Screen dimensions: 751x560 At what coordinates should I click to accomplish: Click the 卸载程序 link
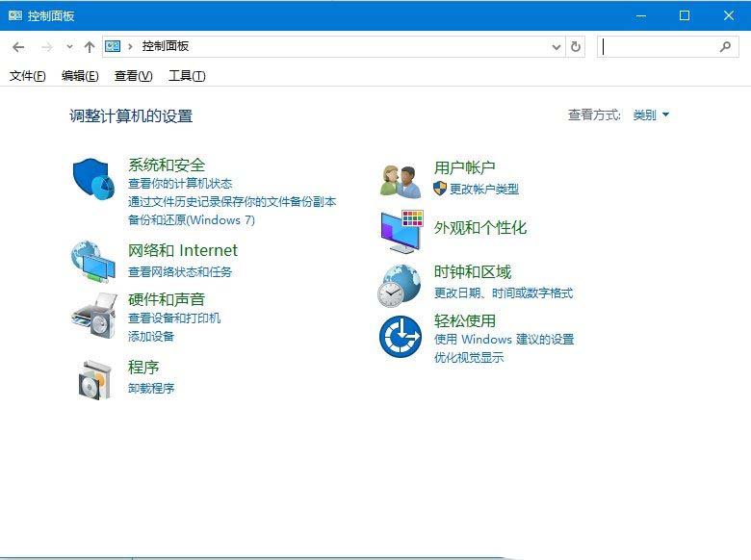pos(151,388)
